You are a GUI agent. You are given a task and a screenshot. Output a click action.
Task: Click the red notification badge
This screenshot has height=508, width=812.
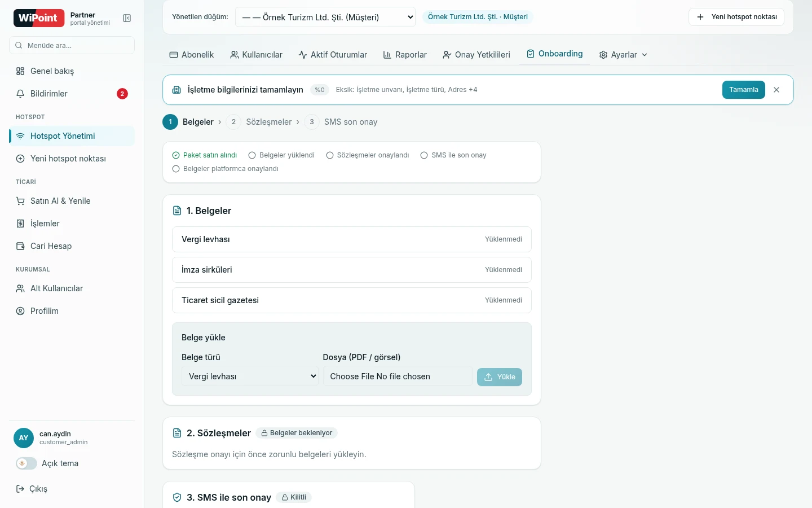[122, 94]
